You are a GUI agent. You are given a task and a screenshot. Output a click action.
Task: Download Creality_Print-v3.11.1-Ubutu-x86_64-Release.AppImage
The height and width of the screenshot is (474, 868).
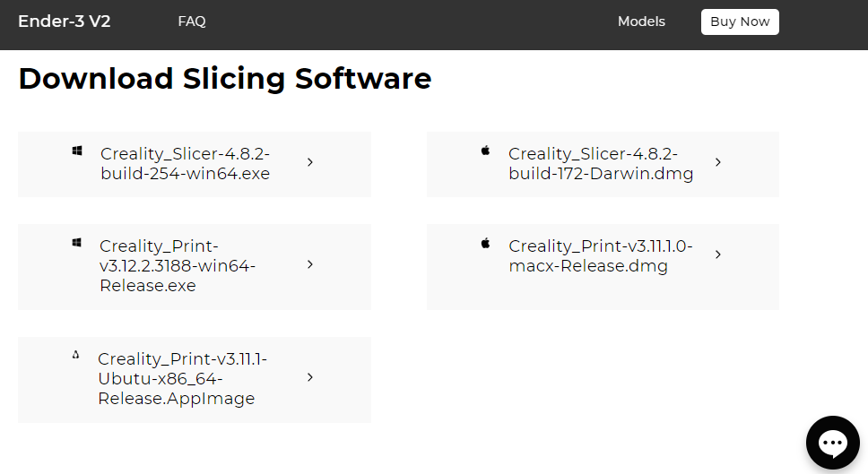coord(195,380)
